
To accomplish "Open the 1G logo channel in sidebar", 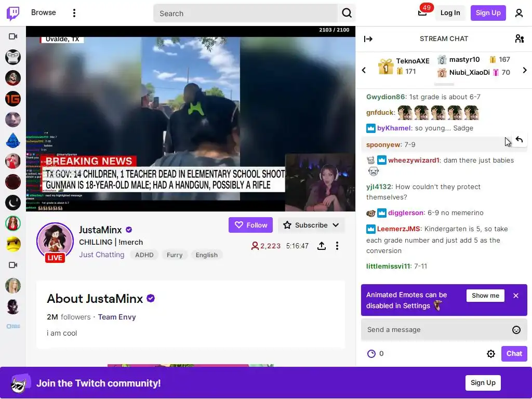I will point(13,99).
